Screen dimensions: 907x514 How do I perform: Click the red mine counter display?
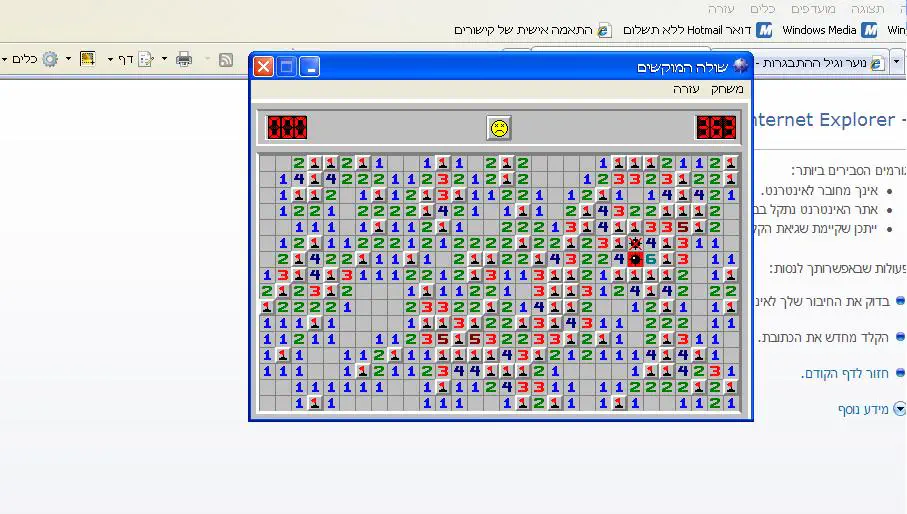pyautogui.click(x=286, y=127)
